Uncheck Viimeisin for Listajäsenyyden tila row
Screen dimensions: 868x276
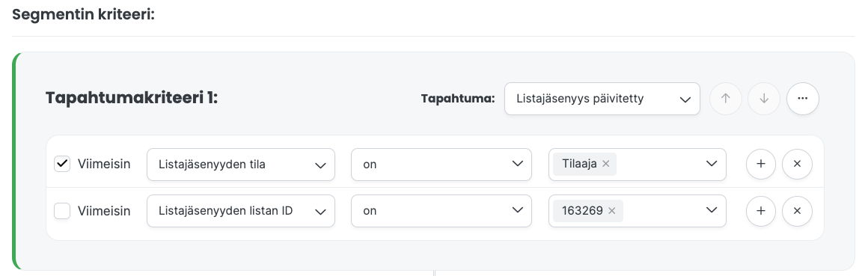(x=62, y=164)
